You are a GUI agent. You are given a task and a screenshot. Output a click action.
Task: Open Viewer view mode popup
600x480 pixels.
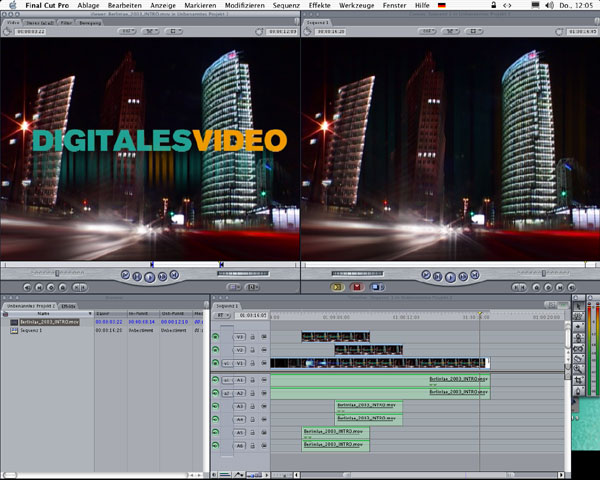pos(174,31)
